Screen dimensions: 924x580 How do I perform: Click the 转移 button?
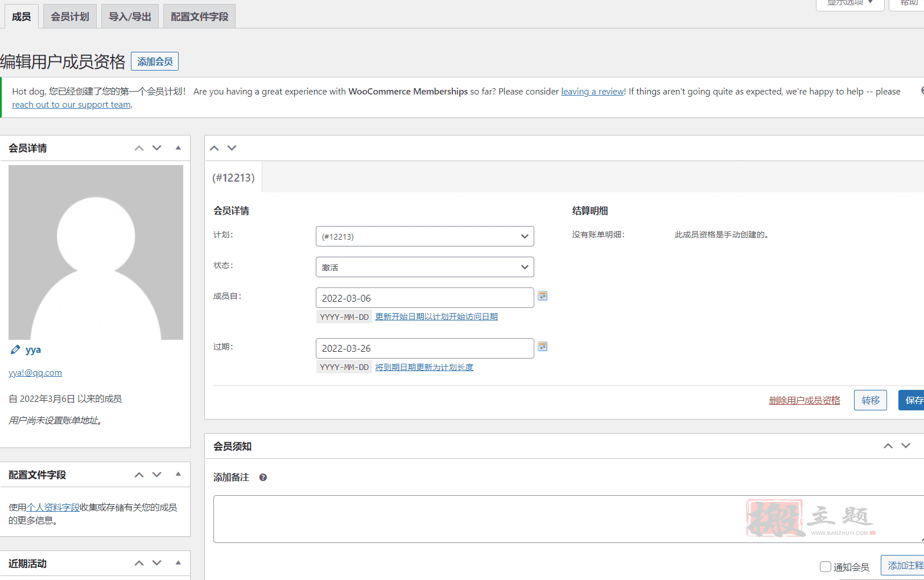pyautogui.click(x=871, y=400)
